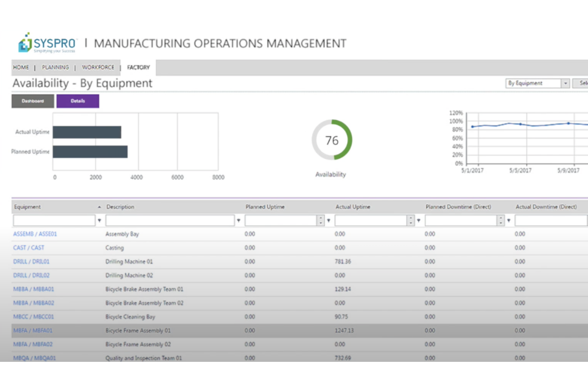The image size is (588, 392).
Task: Open the ASSEMB / ASSE01 equipment link
Action: [x=35, y=234]
